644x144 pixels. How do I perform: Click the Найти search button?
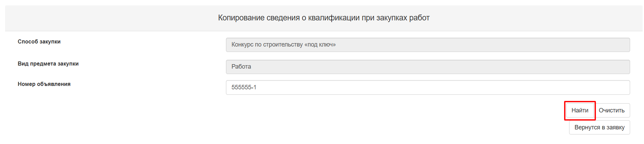coord(580,110)
